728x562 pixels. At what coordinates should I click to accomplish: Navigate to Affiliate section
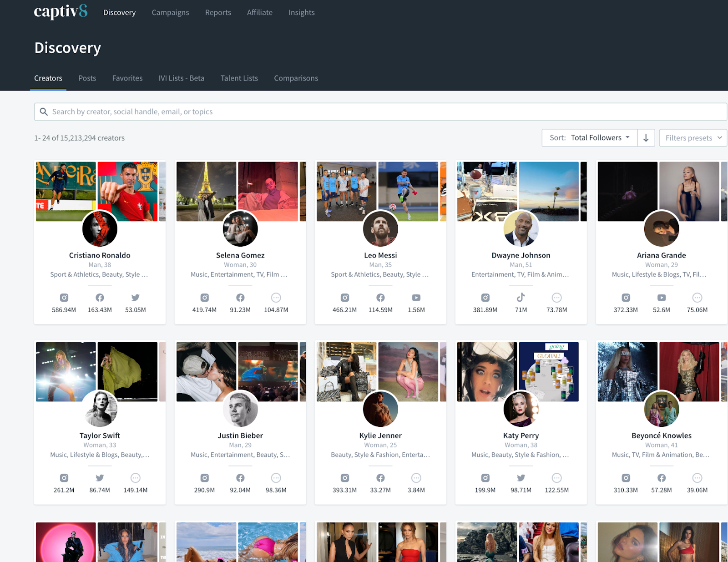(x=260, y=12)
